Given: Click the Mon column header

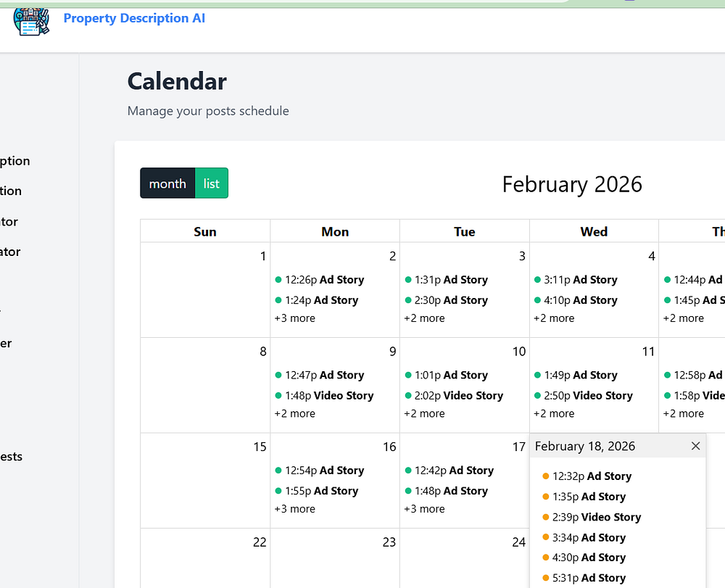Looking at the screenshot, I should 335,231.
